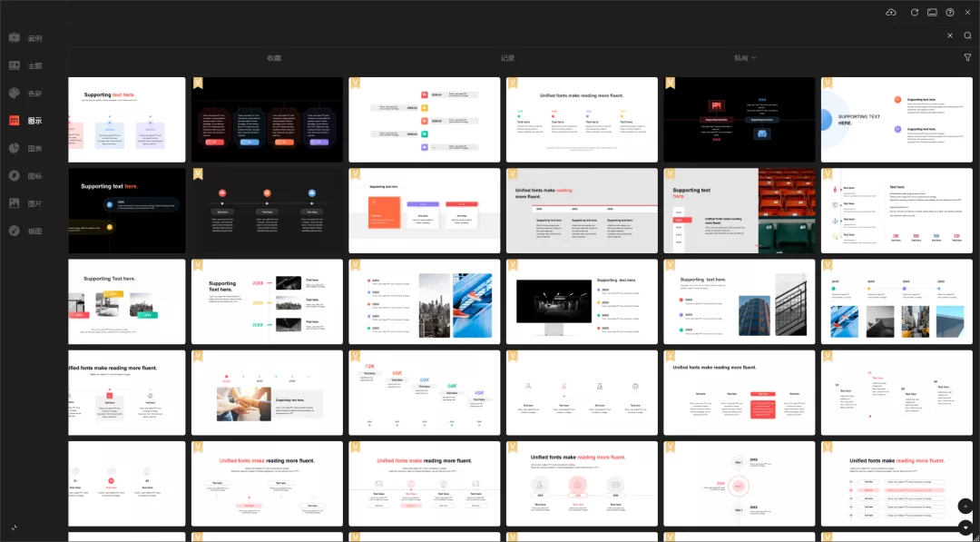This screenshot has width=980, height=542.
Task: Open the 主题 themes section
Action: (25, 65)
